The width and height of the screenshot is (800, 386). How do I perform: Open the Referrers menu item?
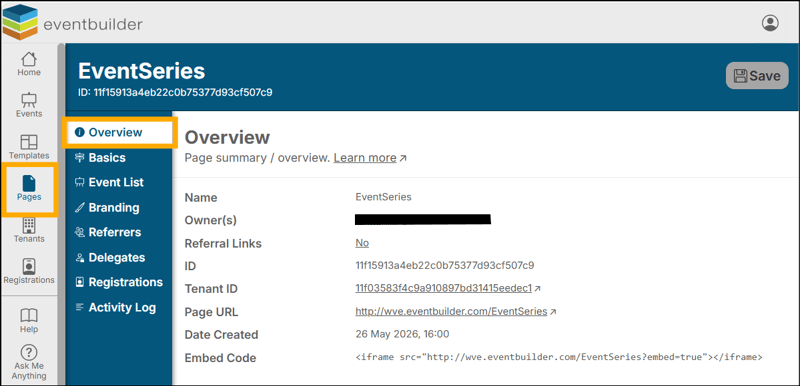coord(108,232)
